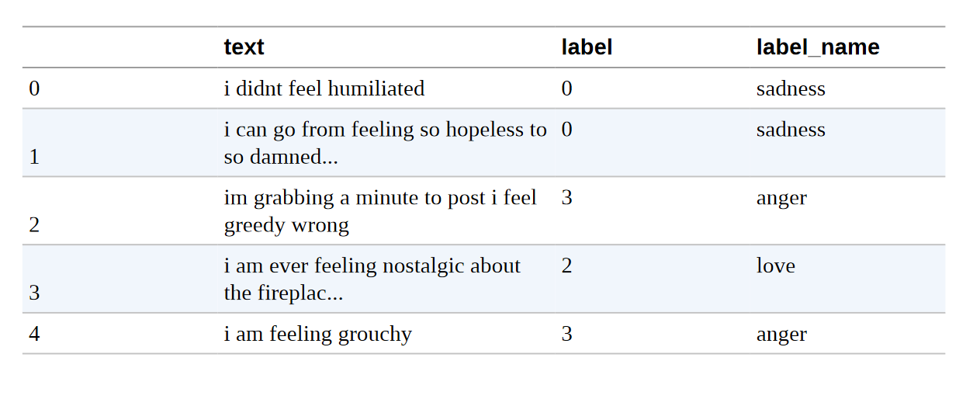
Task: Click row index 0
Action: tap(34, 88)
